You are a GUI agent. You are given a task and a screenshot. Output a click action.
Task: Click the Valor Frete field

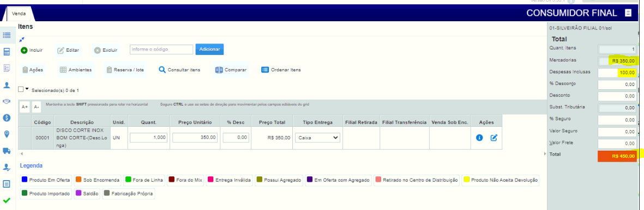pyautogui.click(x=617, y=144)
